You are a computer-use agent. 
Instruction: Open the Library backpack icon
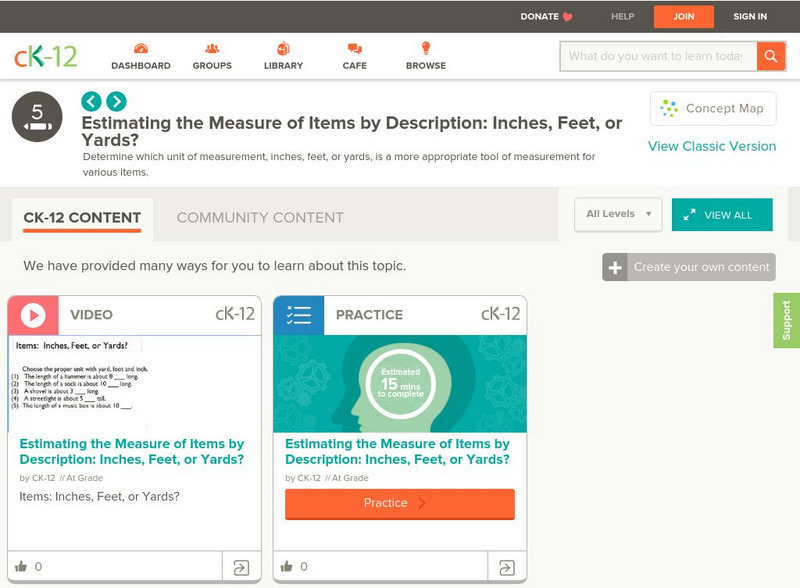coord(283,48)
